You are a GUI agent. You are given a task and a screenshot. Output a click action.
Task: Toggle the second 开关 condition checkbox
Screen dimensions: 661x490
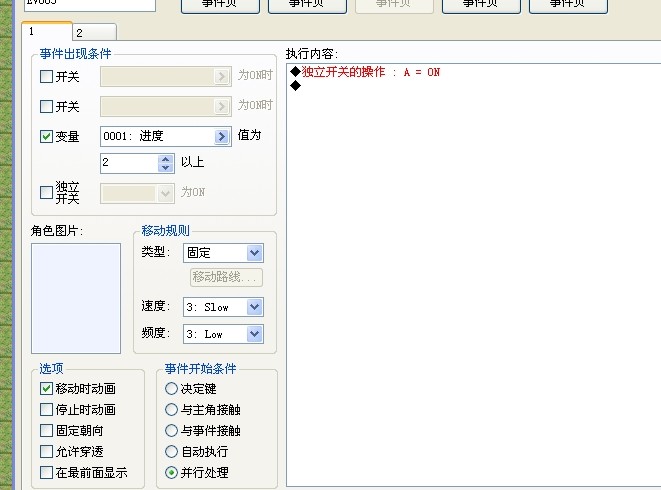pyautogui.click(x=46, y=106)
